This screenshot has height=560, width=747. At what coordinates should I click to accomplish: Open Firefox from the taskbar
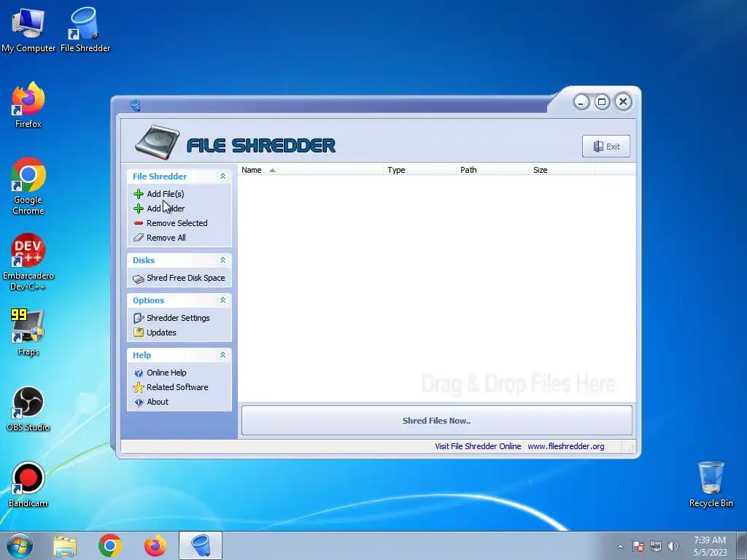pyautogui.click(x=155, y=545)
